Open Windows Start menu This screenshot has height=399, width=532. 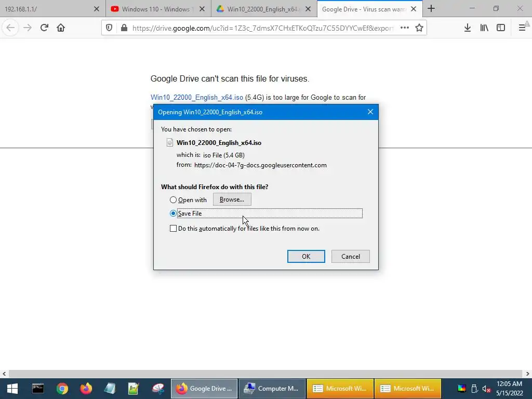click(x=12, y=389)
